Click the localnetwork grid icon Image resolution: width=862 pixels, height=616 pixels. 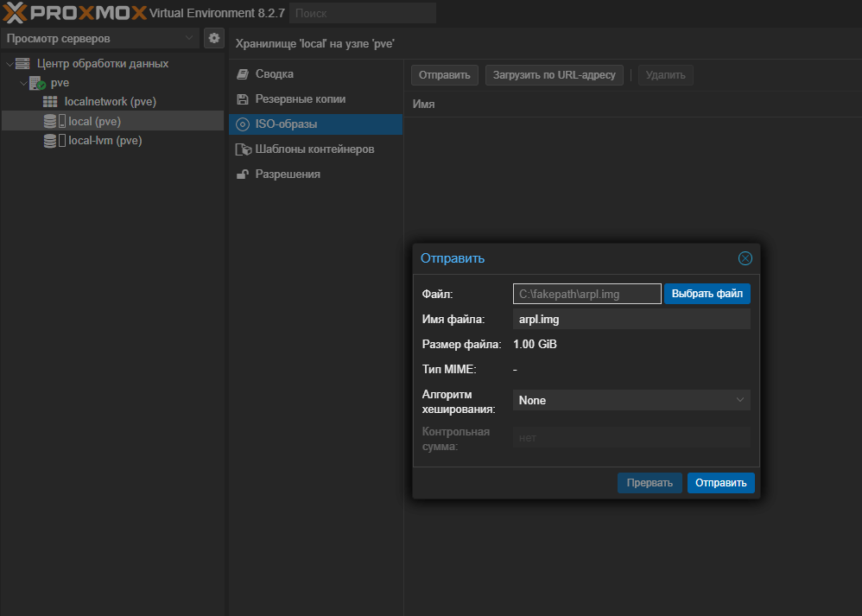tap(50, 102)
